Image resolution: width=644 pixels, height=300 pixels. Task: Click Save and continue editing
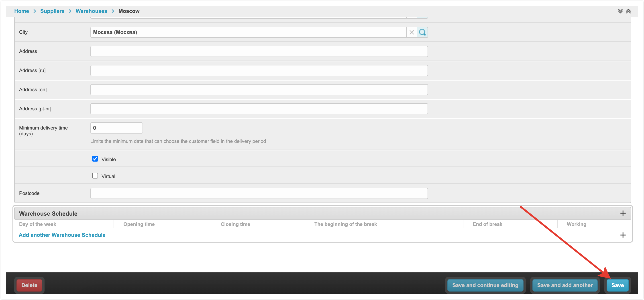[485, 285]
